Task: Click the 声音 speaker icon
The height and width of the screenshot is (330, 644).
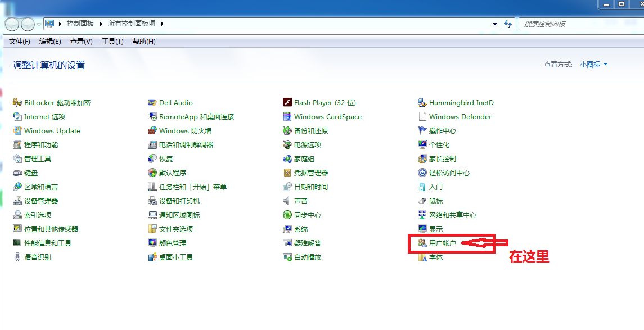Action: [287, 201]
